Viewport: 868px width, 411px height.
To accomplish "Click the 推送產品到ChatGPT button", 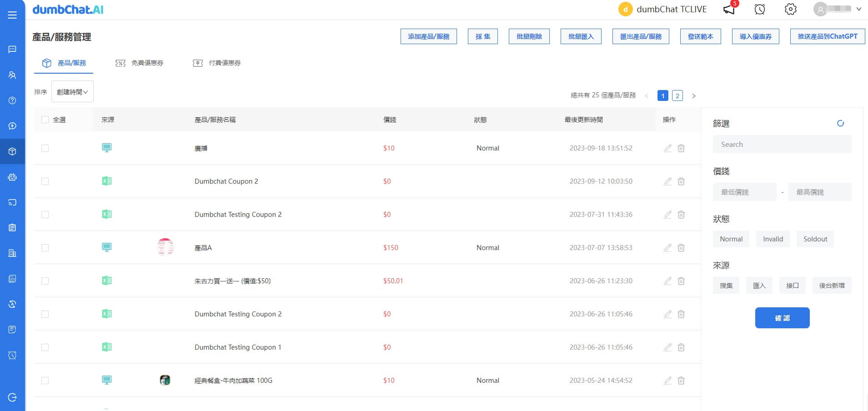I will click(x=828, y=36).
